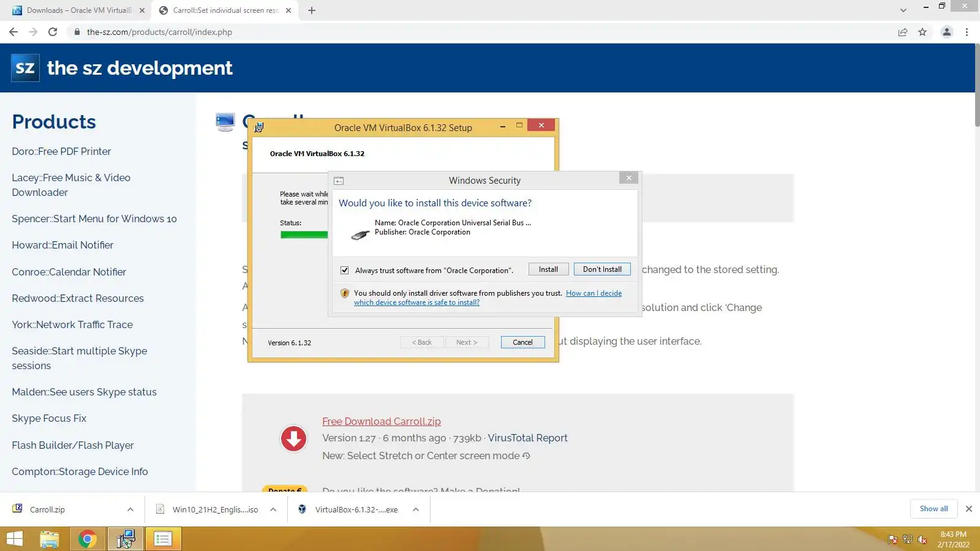Click the Chrome taskbar icon
The width and height of the screenshot is (980, 551).
(88, 539)
